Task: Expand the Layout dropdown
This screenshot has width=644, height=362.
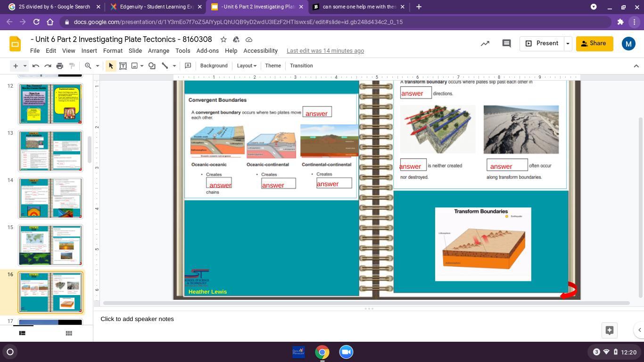Action: 247,66
